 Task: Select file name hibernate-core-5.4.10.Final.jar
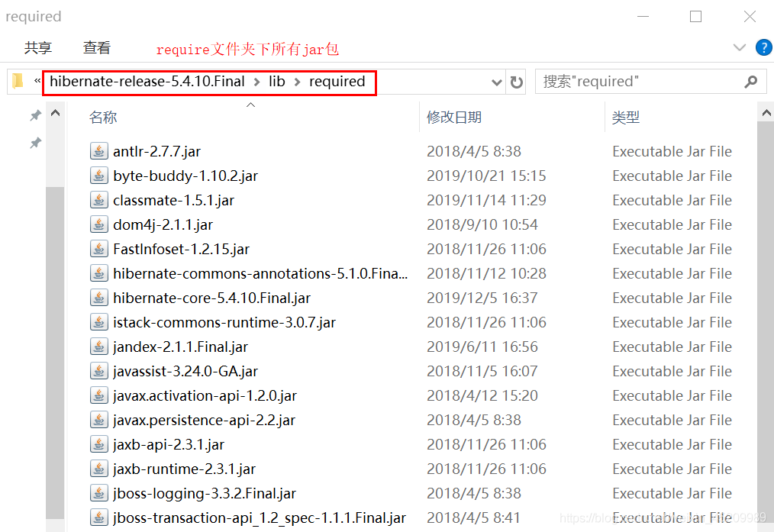coord(211,298)
